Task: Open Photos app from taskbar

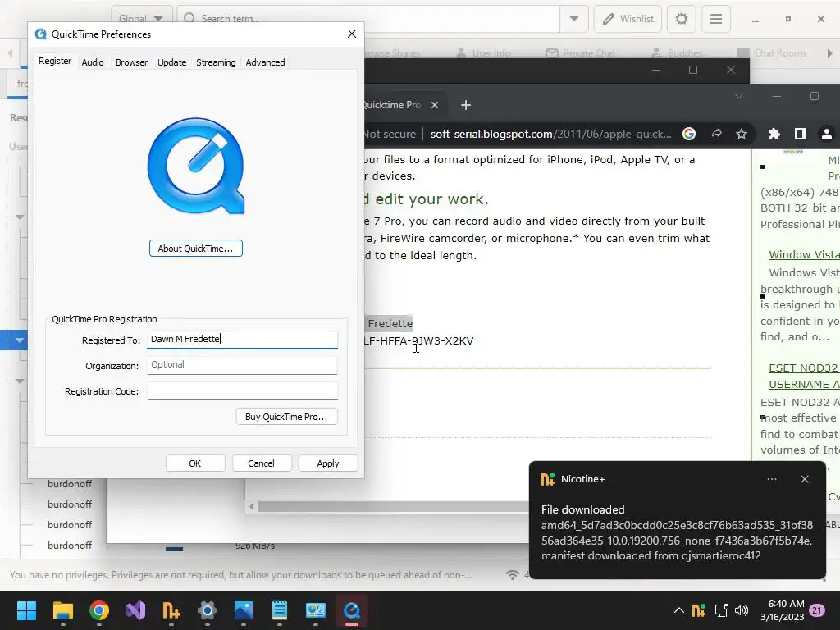Action: 243,610
